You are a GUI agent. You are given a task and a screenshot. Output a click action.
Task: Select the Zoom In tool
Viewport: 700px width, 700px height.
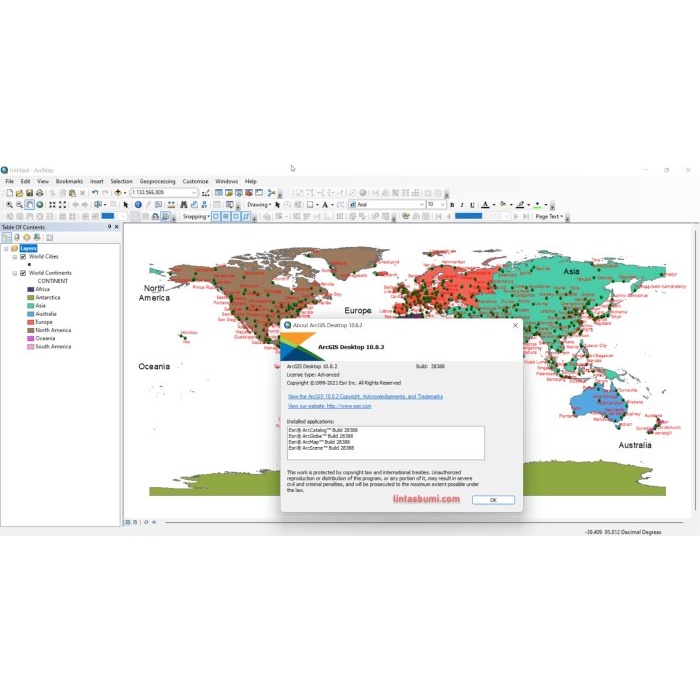9,204
